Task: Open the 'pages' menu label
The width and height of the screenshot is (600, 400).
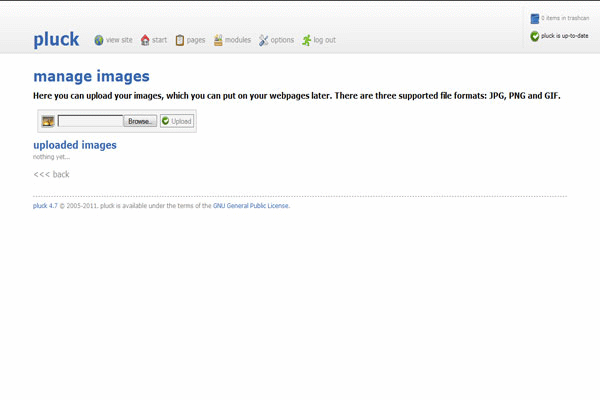Action: point(196,40)
